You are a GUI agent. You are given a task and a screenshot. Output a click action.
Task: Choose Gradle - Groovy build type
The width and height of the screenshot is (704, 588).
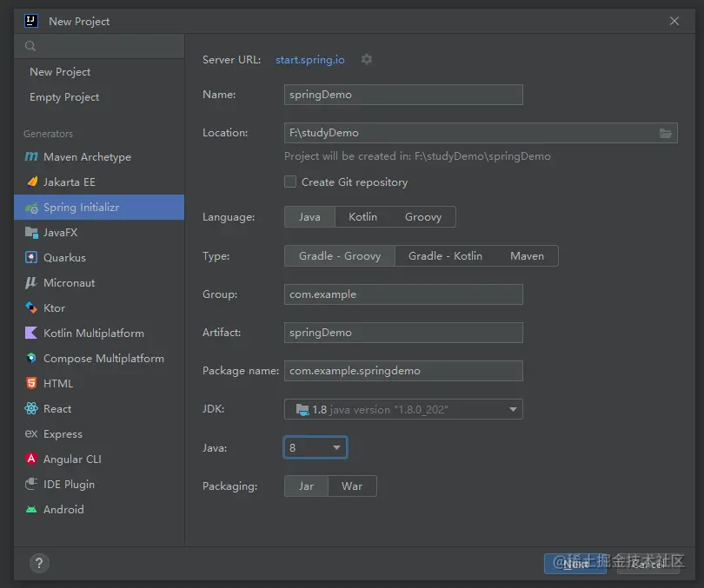340,256
